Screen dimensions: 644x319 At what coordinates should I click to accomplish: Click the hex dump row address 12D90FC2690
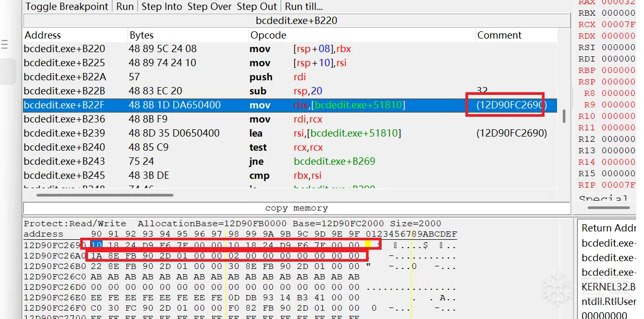(56, 245)
